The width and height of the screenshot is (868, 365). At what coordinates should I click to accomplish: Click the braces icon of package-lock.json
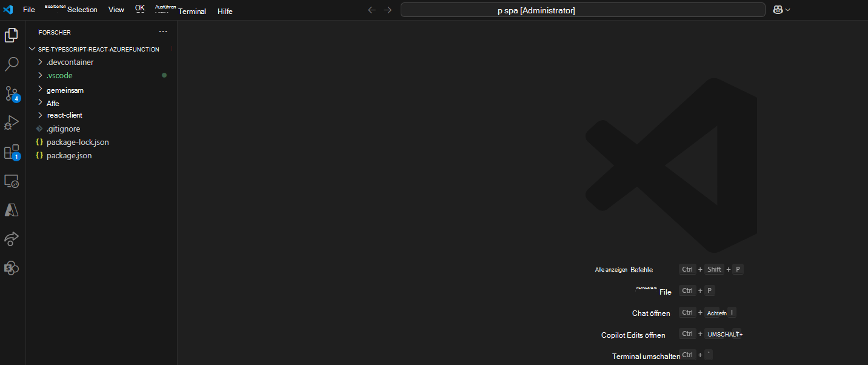click(39, 142)
